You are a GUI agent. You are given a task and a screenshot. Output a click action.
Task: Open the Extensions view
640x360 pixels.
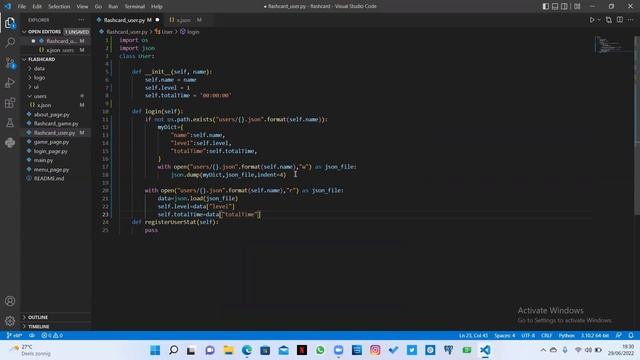(10, 102)
